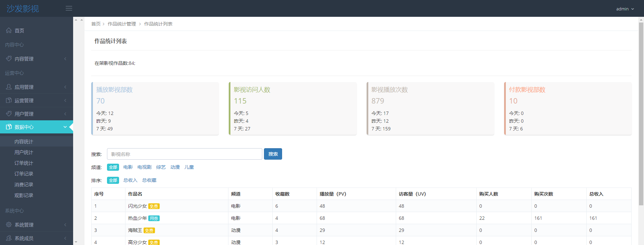Open the 用户统计 submenu item
644x245 pixels.
(x=37, y=152)
